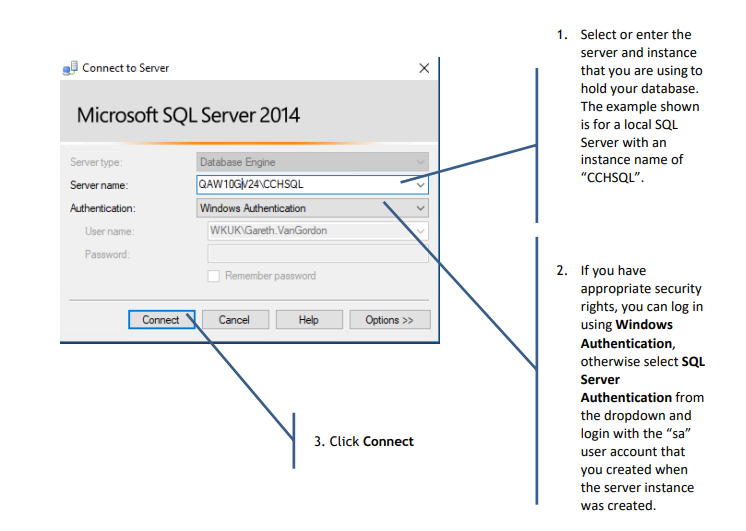Click the Password: label

tap(107, 255)
